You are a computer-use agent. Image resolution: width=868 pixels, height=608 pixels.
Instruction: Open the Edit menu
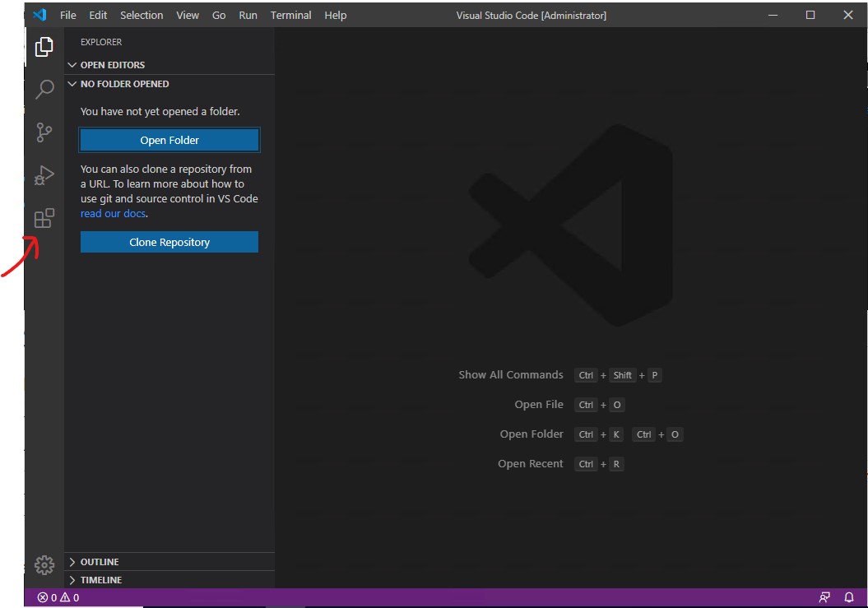(98, 16)
